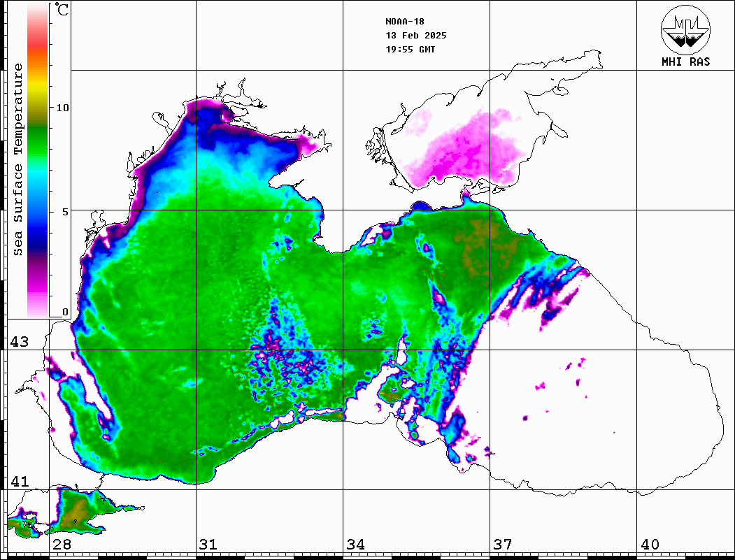Select the NOAA-18 satellite label
The height and width of the screenshot is (560, 735).
click(x=405, y=22)
